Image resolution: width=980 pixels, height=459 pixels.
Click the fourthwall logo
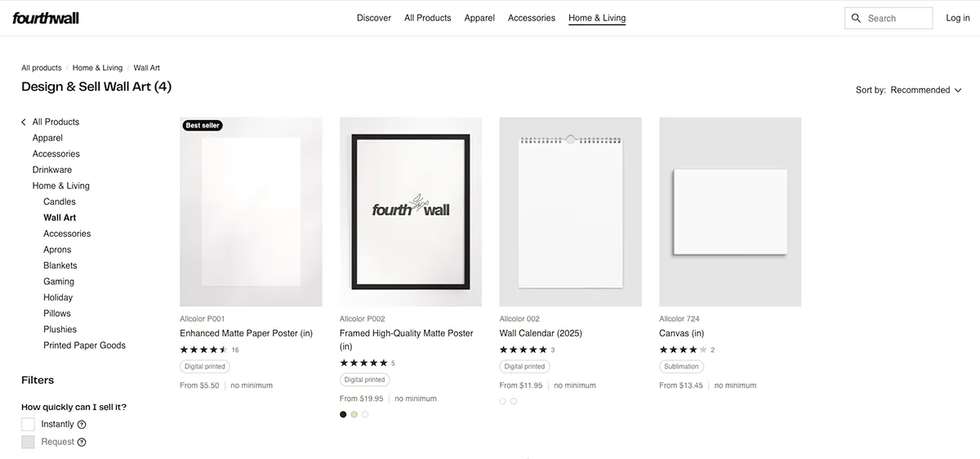click(46, 18)
